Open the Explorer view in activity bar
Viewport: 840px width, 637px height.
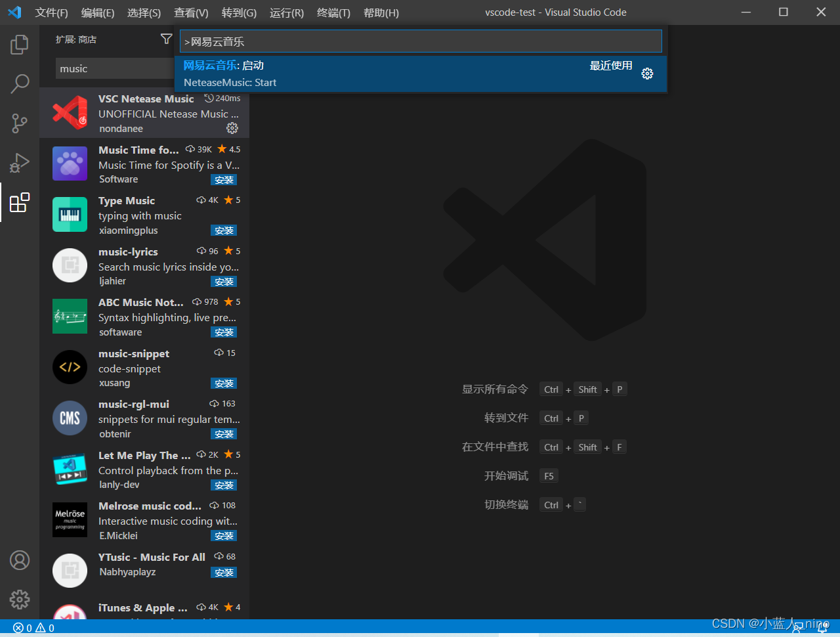20,45
